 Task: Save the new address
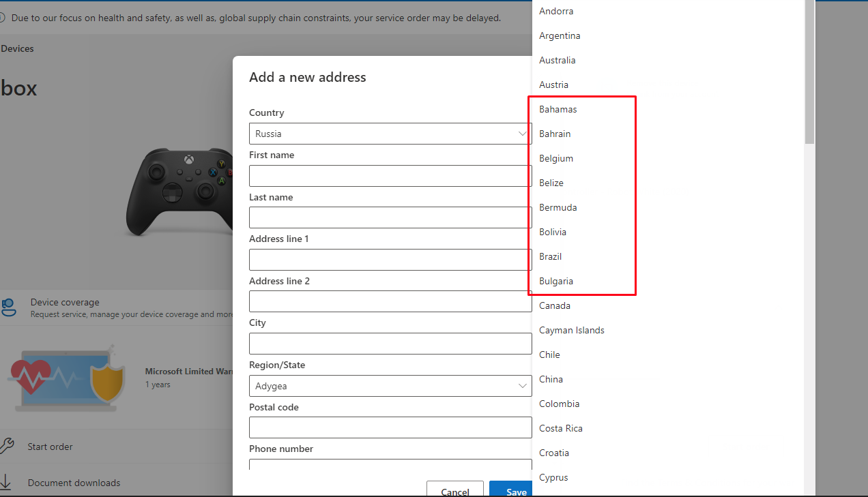pos(510,490)
